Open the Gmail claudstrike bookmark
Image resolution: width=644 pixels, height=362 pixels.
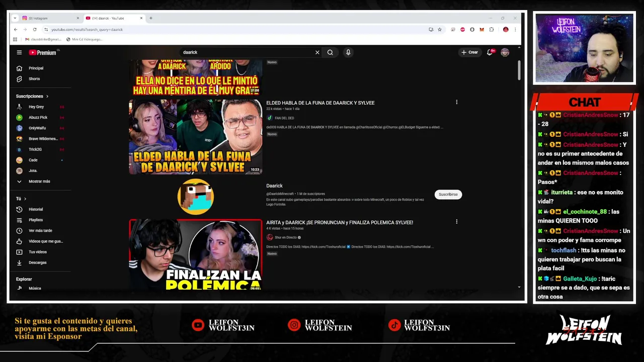pos(42,39)
